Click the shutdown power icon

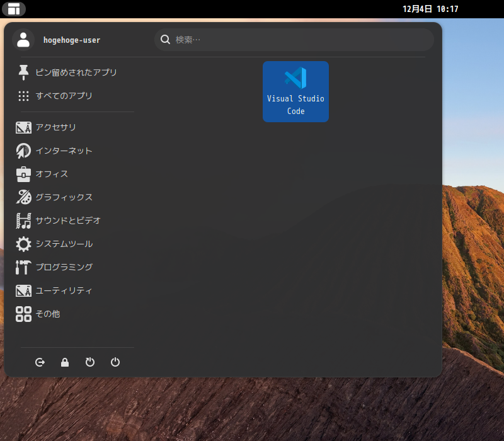click(115, 362)
